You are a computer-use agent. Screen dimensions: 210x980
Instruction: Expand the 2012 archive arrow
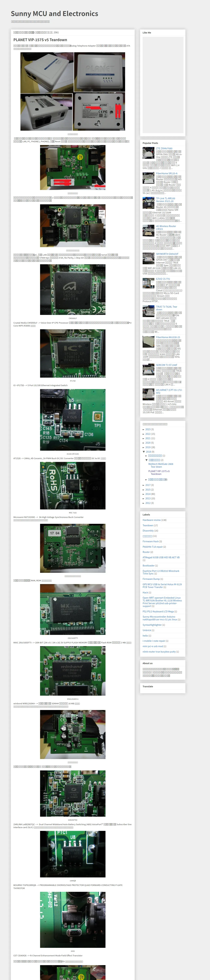pyautogui.click(x=144, y=503)
